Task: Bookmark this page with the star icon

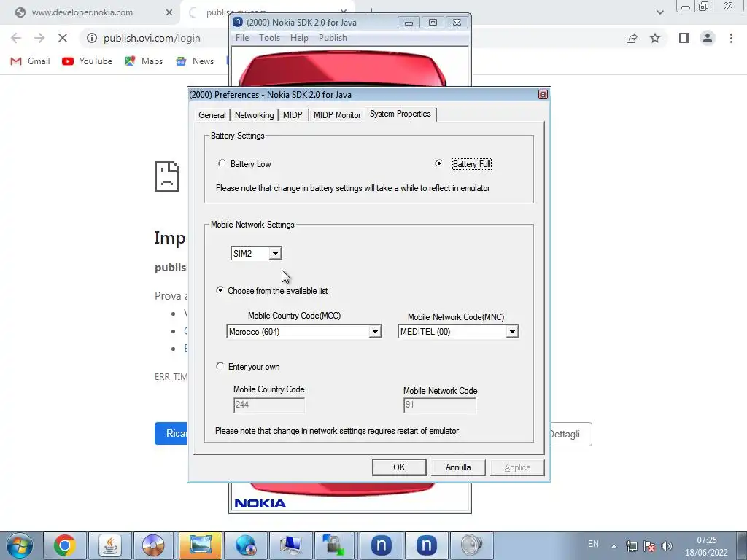Action: (655, 38)
